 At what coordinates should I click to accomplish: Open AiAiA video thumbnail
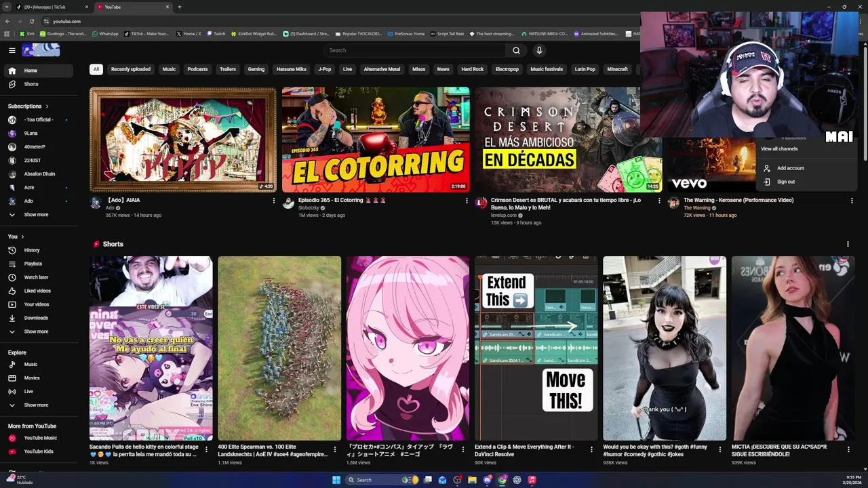pos(183,140)
